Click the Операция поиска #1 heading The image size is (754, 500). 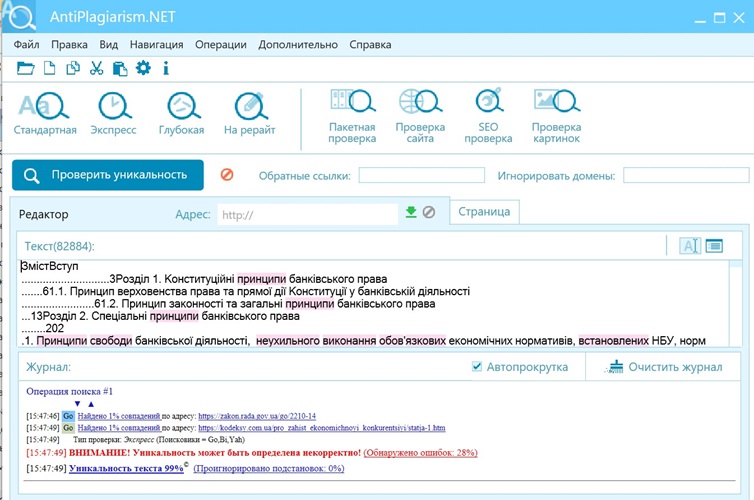coord(69,391)
